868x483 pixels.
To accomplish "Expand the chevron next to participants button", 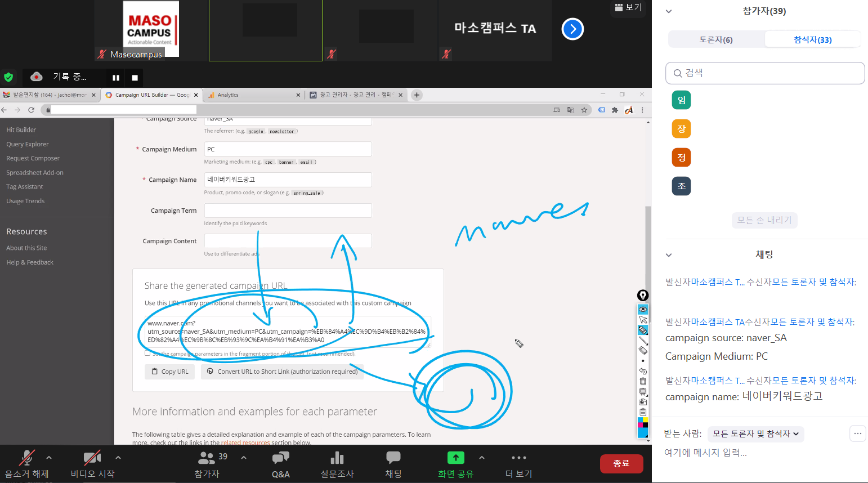I will [244, 458].
